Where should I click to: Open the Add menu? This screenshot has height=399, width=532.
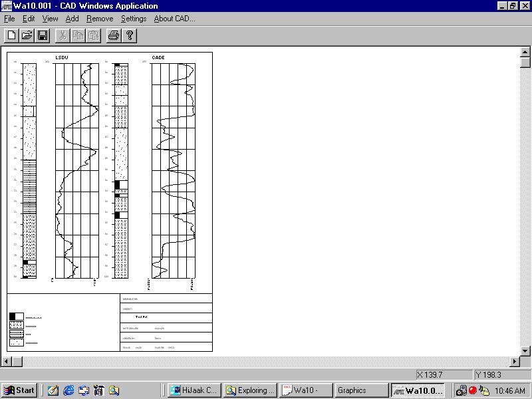[72, 19]
